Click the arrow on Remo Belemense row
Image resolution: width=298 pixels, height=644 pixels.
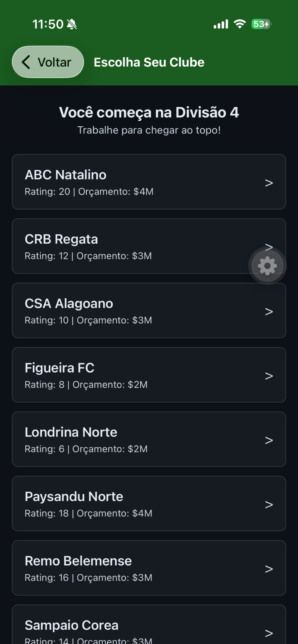point(269,569)
